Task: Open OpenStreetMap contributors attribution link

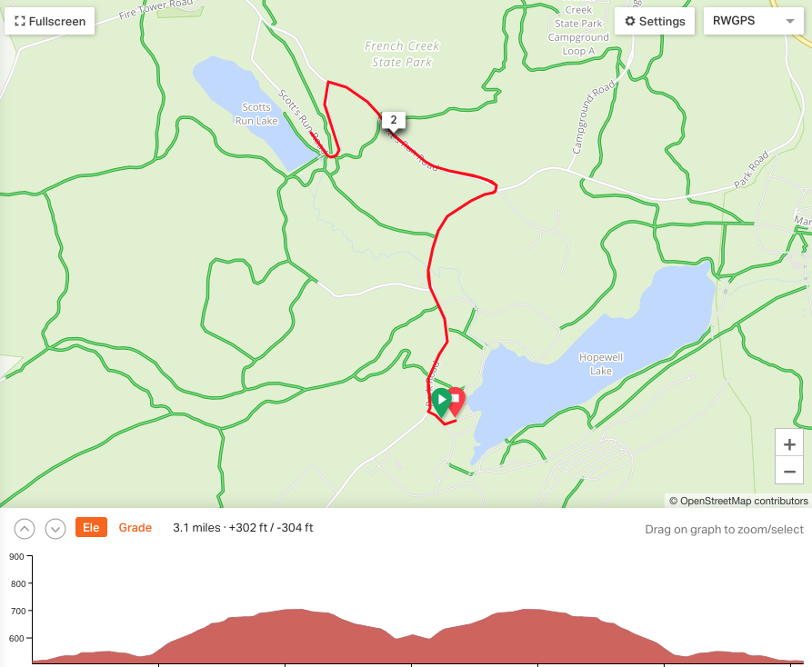Action: point(738,501)
